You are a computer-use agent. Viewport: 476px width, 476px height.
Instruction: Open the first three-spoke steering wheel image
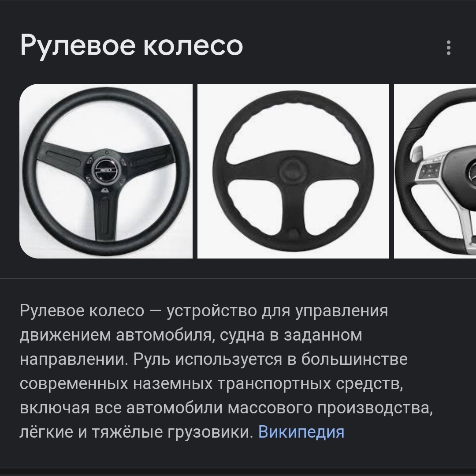coord(106,171)
